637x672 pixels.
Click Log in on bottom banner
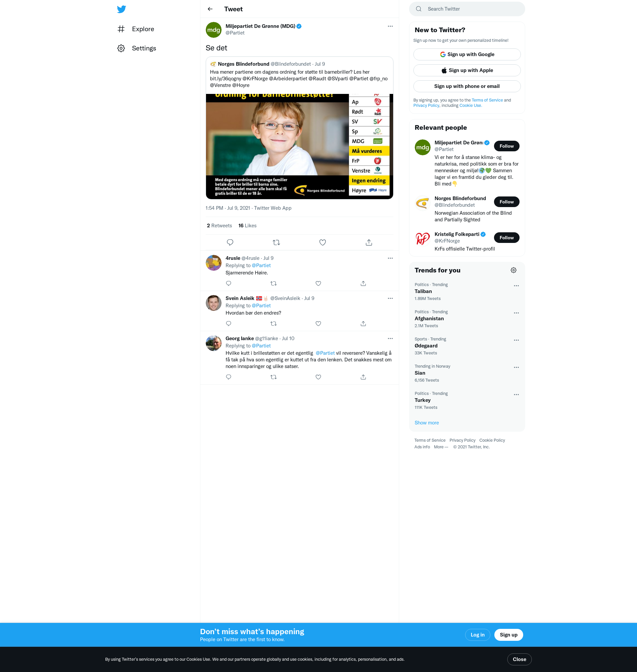(x=477, y=635)
